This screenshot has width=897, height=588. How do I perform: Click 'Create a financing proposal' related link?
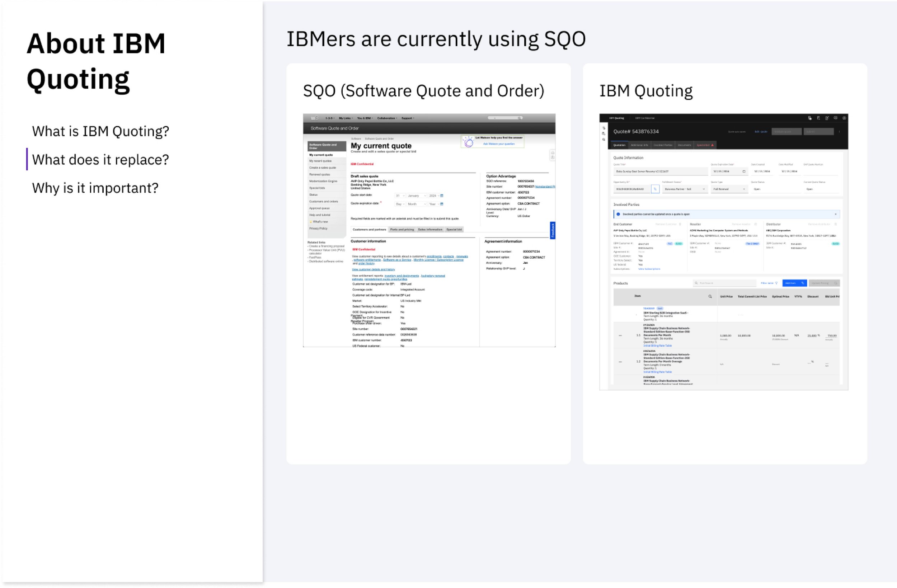(327, 246)
